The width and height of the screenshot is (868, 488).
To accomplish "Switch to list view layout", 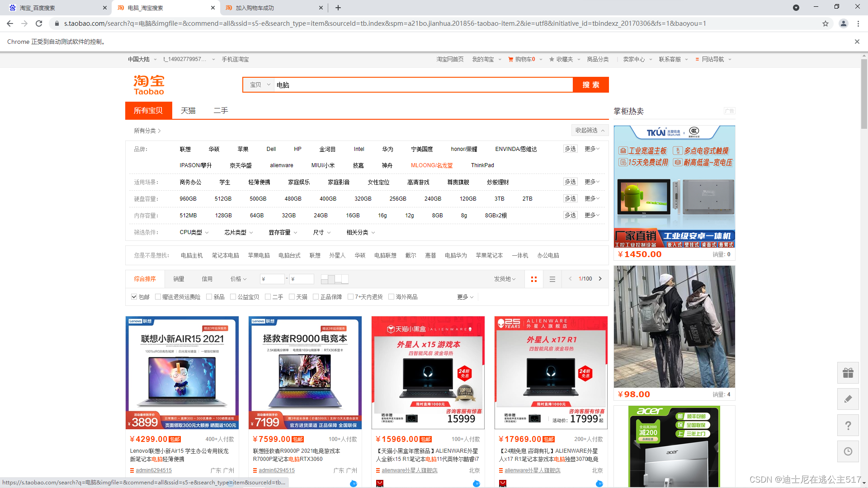I will point(552,279).
